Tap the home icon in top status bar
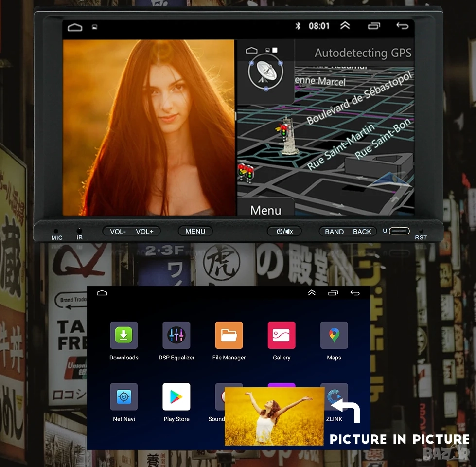Viewport: 476px width, 467px height. point(75,27)
